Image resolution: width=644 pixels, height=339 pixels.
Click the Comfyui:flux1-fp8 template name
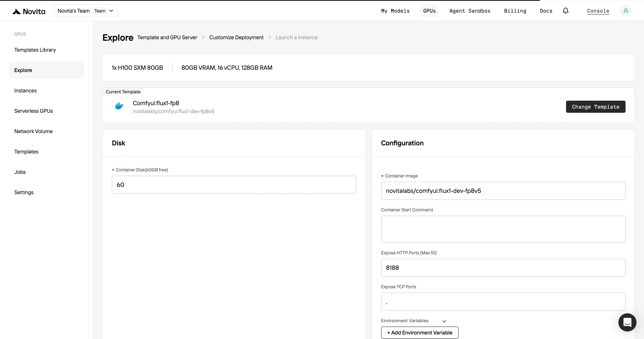coord(156,103)
